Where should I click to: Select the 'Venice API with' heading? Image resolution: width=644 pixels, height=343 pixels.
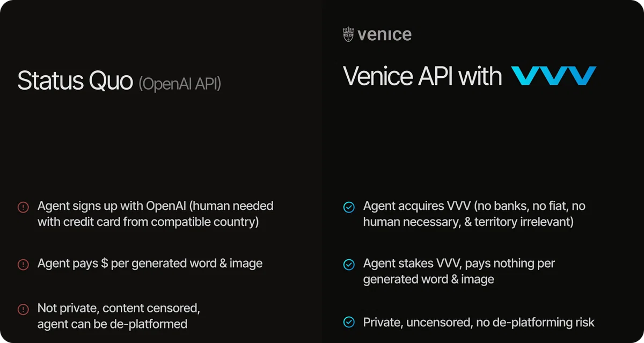point(422,76)
